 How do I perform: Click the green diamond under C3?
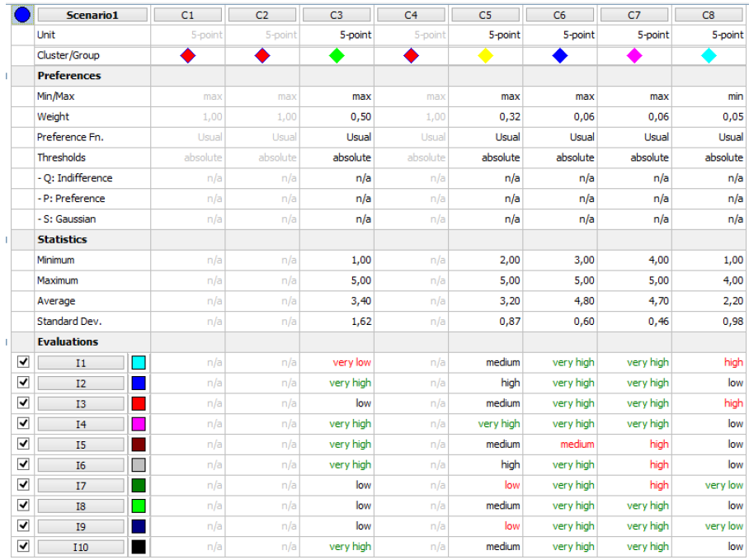tap(337, 55)
